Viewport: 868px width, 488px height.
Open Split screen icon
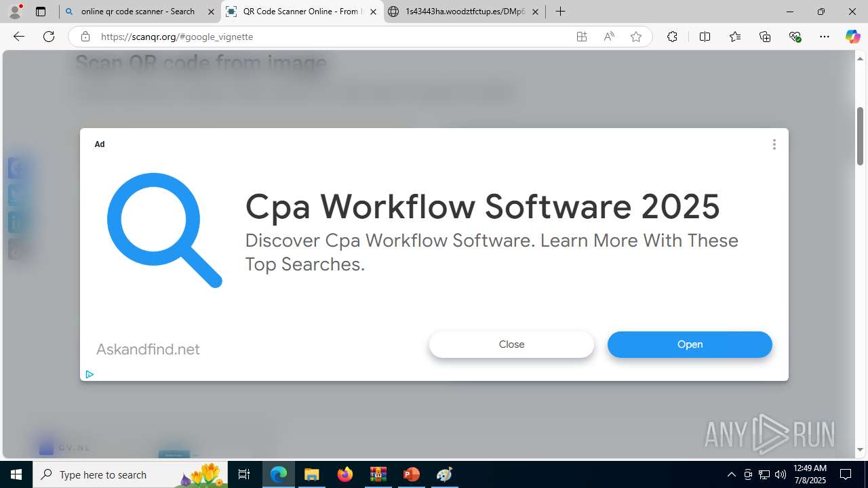[705, 37]
